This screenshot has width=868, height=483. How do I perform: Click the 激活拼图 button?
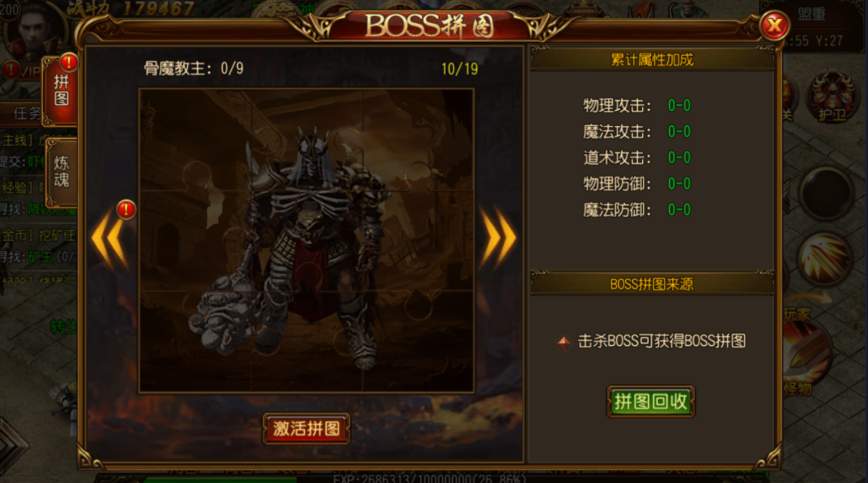307,429
